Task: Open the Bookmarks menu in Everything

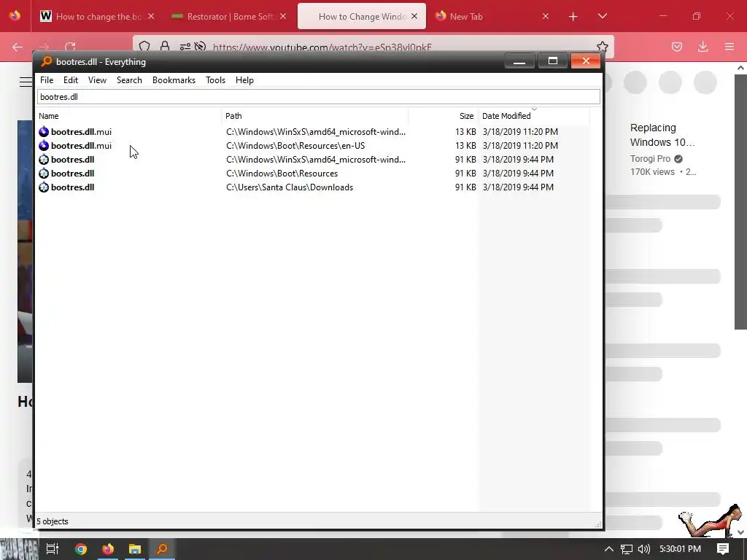Action: [174, 80]
